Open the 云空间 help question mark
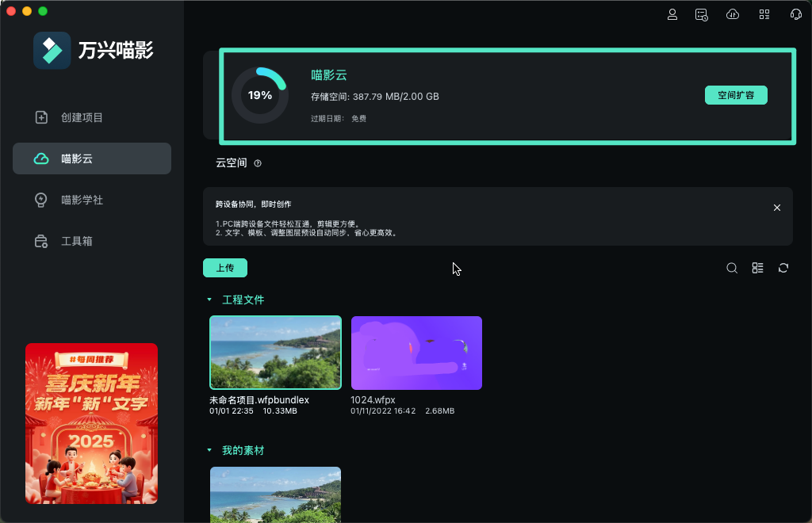 point(258,163)
